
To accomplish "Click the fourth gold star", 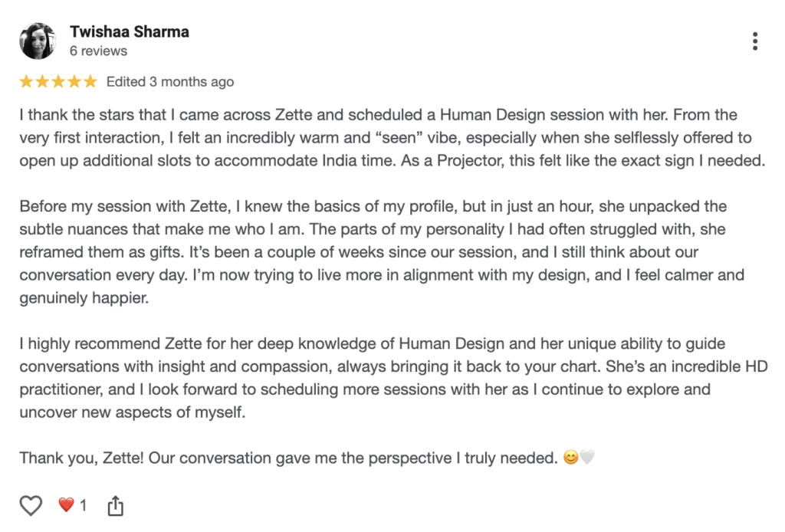I will (x=74, y=81).
